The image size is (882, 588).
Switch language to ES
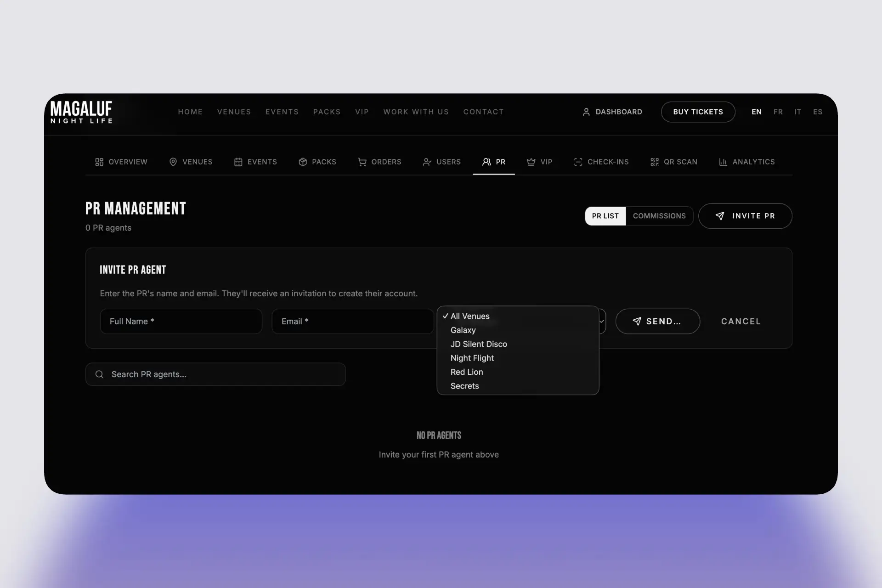[818, 112]
